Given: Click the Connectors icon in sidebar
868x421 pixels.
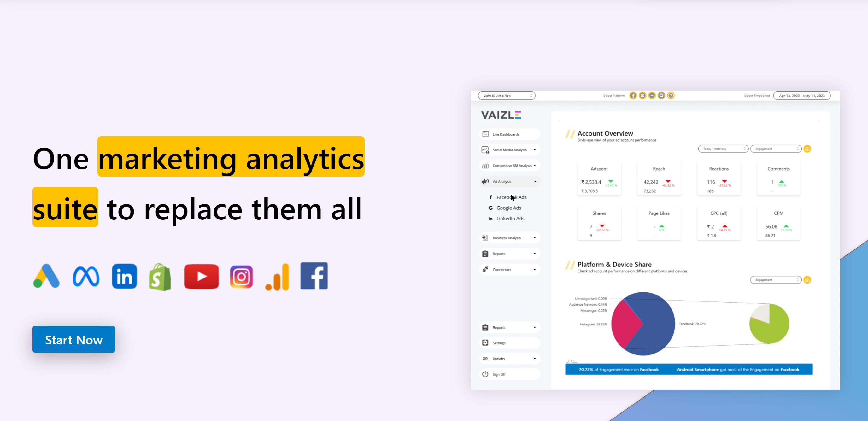Looking at the screenshot, I should [485, 269].
